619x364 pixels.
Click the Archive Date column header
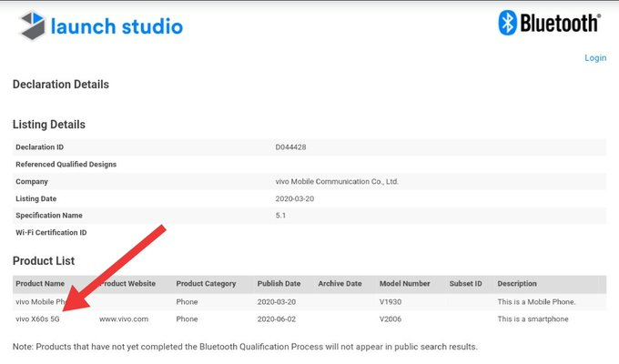[x=340, y=283]
